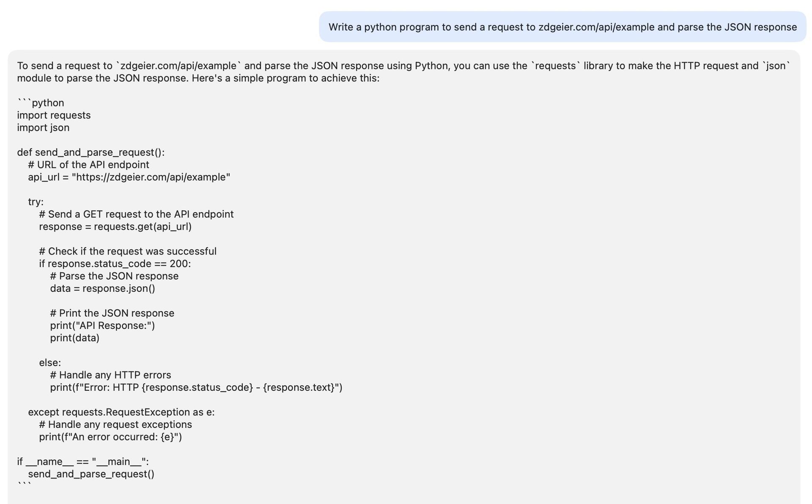Click the https://zdgeier.com/api/example URL string in code

pos(151,177)
